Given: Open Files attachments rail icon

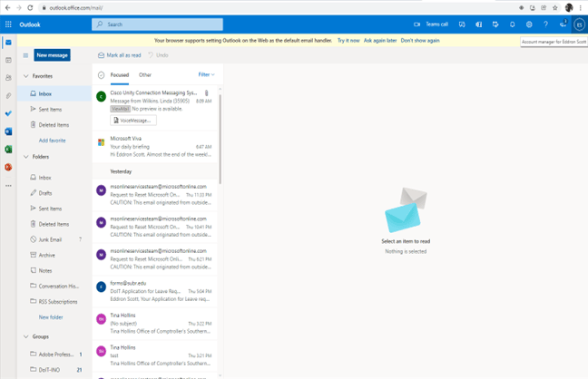Looking at the screenshot, I should pyautogui.click(x=8, y=95).
